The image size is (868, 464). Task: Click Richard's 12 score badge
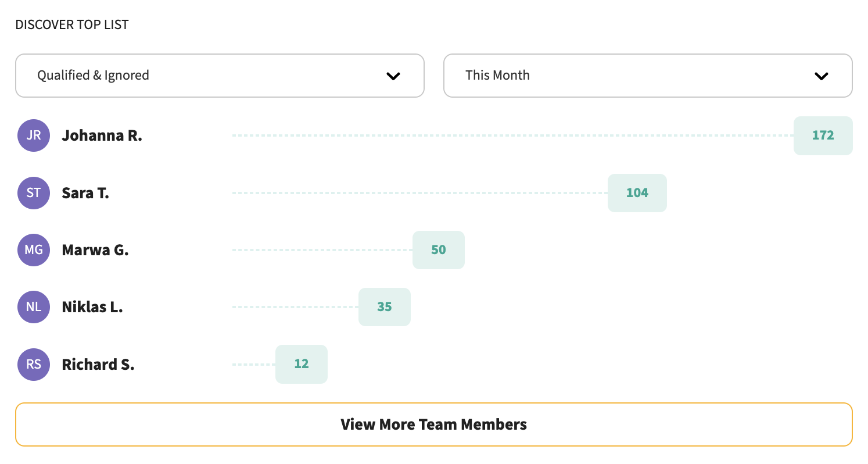pyautogui.click(x=301, y=365)
